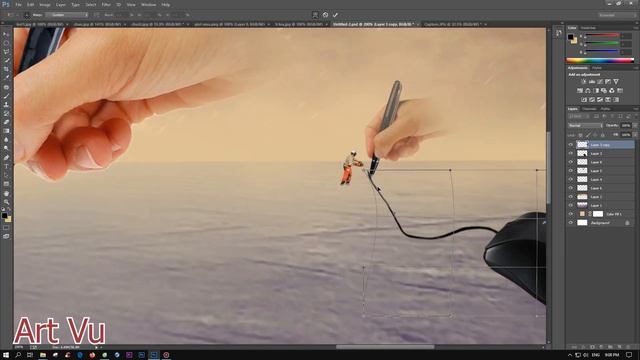Open the Layers panel menu
This screenshot has height=360, width=640.
point(636,109)
